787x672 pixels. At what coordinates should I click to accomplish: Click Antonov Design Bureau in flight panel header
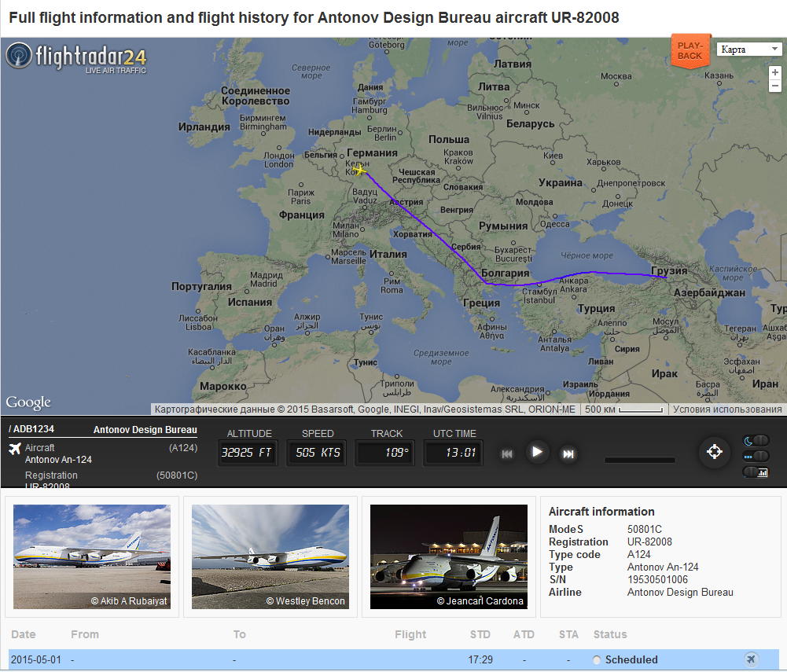click(145, 430)
